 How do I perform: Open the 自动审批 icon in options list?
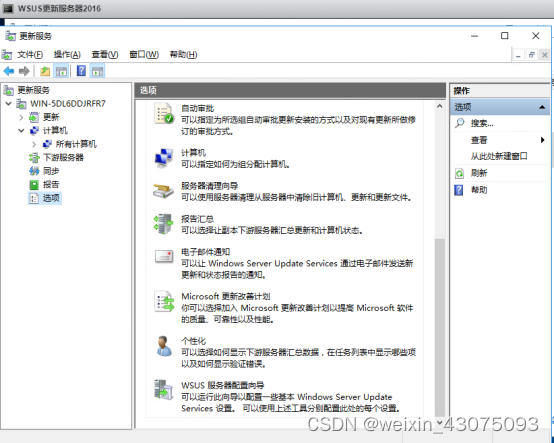(x=164, y=113)
